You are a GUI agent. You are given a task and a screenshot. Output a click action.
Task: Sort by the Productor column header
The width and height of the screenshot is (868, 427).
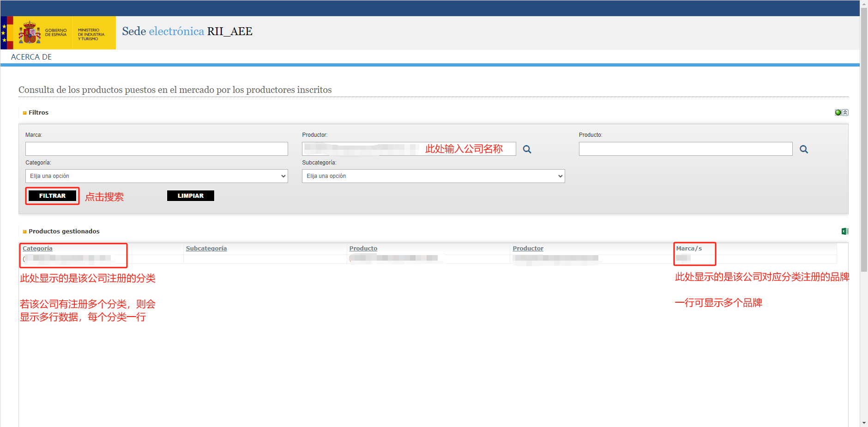point(528,249)
